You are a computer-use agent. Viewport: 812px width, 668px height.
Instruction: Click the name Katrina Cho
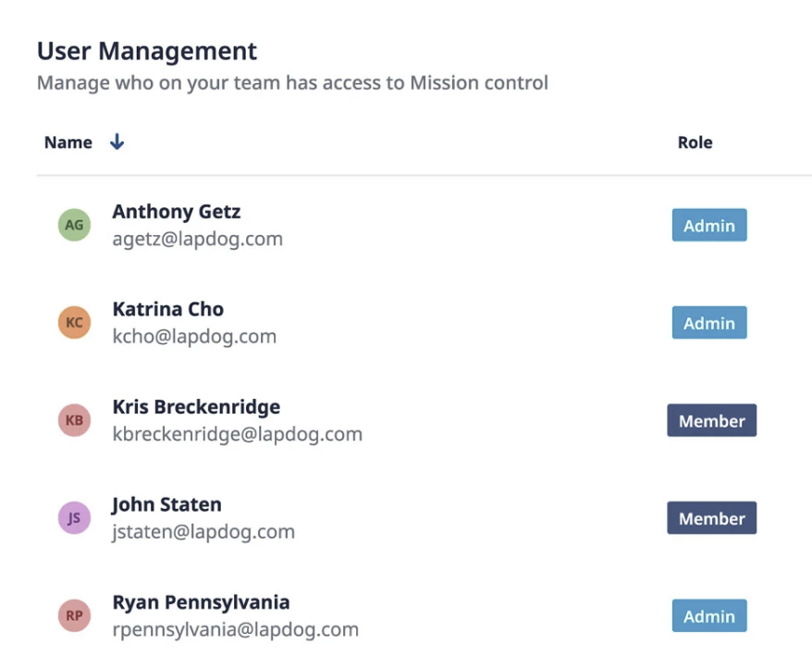pyautogui.click(x=167, y=309)
